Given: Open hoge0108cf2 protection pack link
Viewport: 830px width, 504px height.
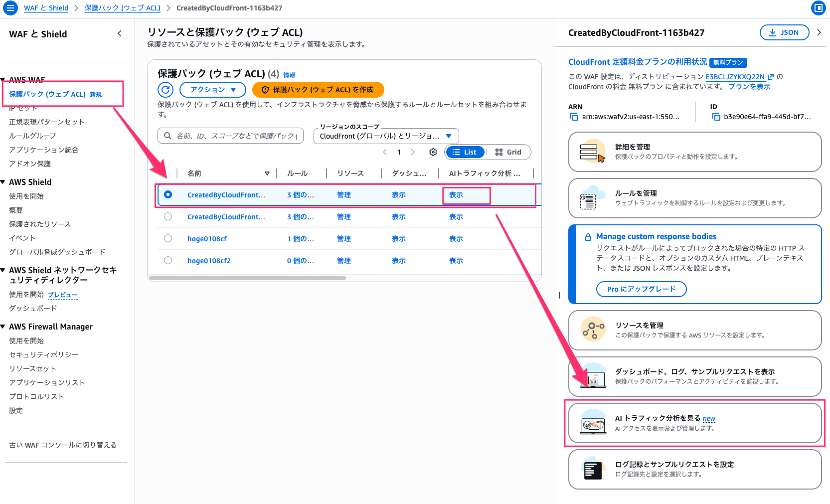Looking at the screenshot, I should click(x=209, y=261).
